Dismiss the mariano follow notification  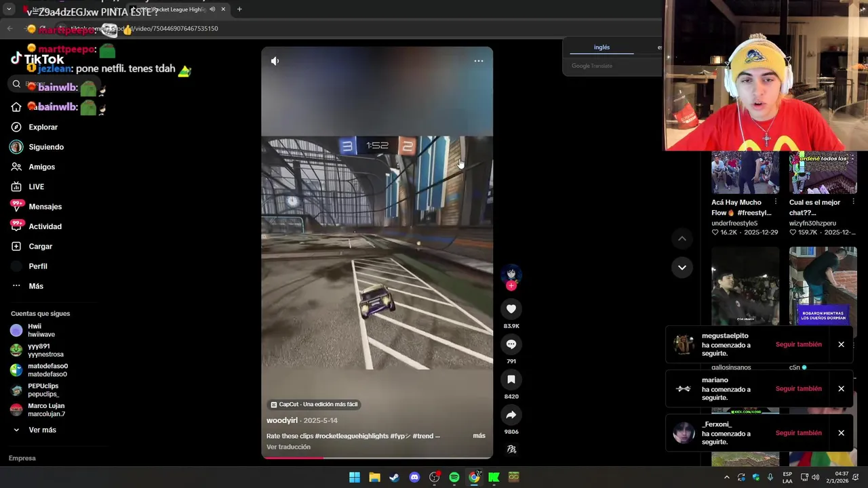[841, 389]
